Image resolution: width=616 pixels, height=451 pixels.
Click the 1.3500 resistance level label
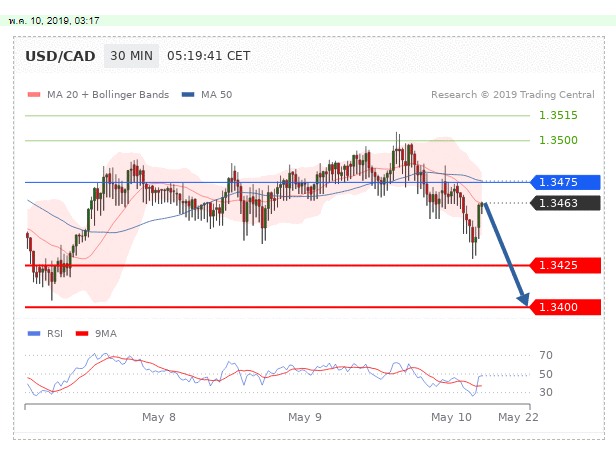coord(558,140)
